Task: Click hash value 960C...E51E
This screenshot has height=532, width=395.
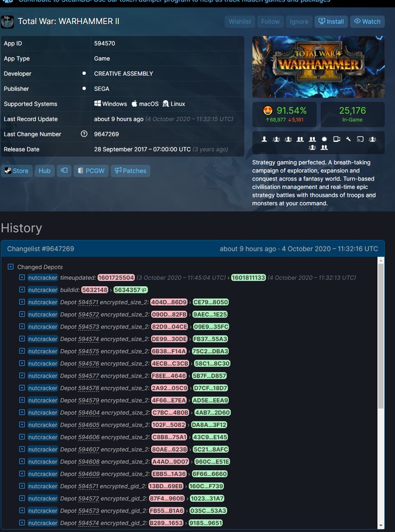Action: [x=212, y=462]
